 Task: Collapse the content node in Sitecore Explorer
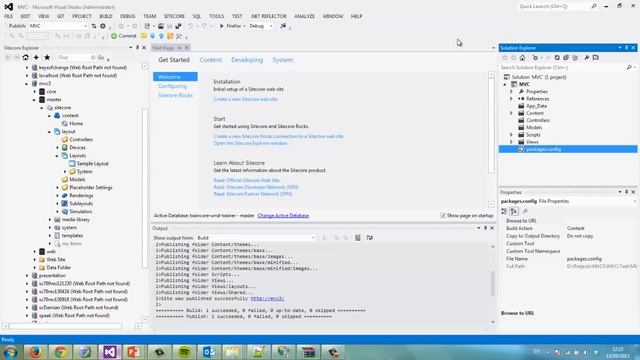pos(50,116)
